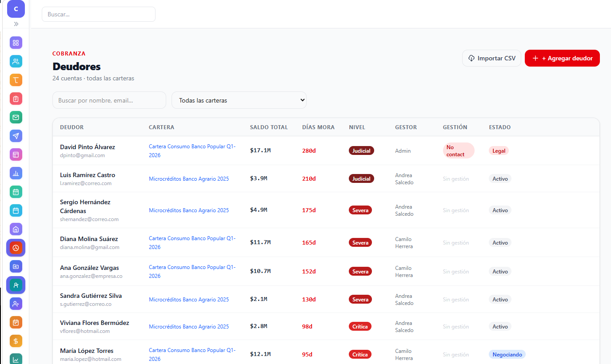Screen dimensions: 611x364
Task: Open the bar chart icon in sidebar
Action: (x=16, y=173)
